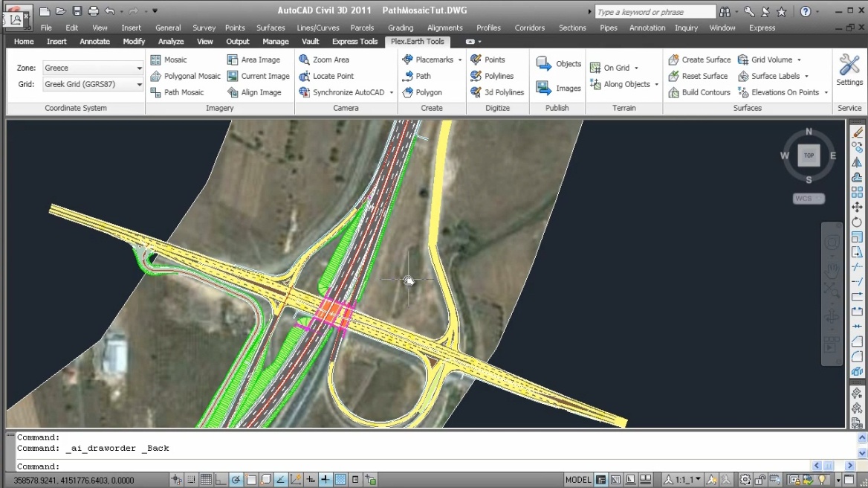Open the Zone dropdown showing Greece
This screenshot has height=488, width=868.
coord(93,68)
